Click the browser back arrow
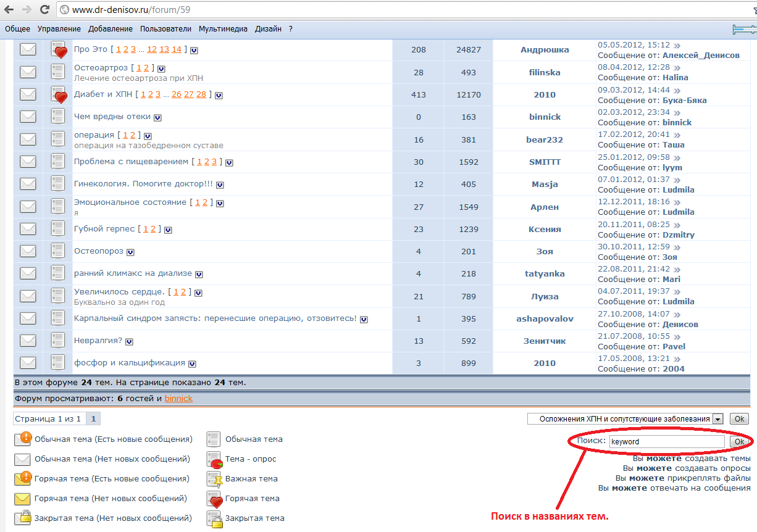This screenshot has width=757, height=532. (x=10, y=10)
